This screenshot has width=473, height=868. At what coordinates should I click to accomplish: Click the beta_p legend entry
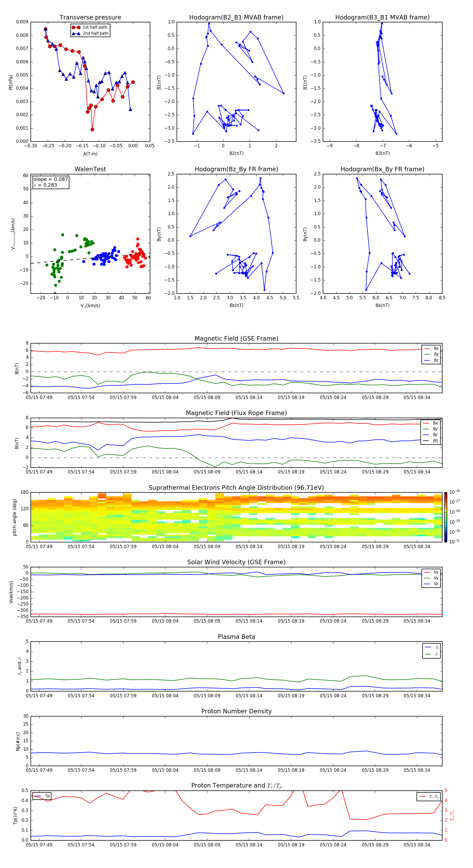pyautogui.click(x=432, y=647)
